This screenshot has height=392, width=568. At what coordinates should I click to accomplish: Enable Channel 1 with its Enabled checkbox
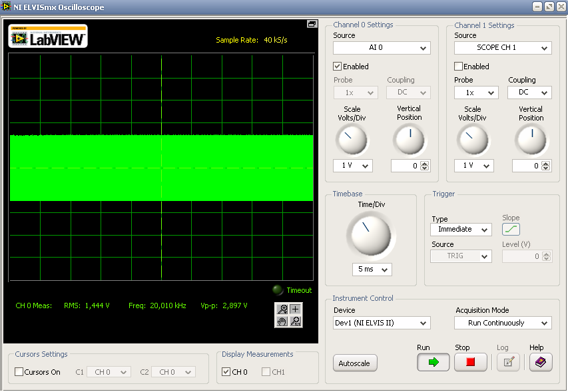(458, 67)
